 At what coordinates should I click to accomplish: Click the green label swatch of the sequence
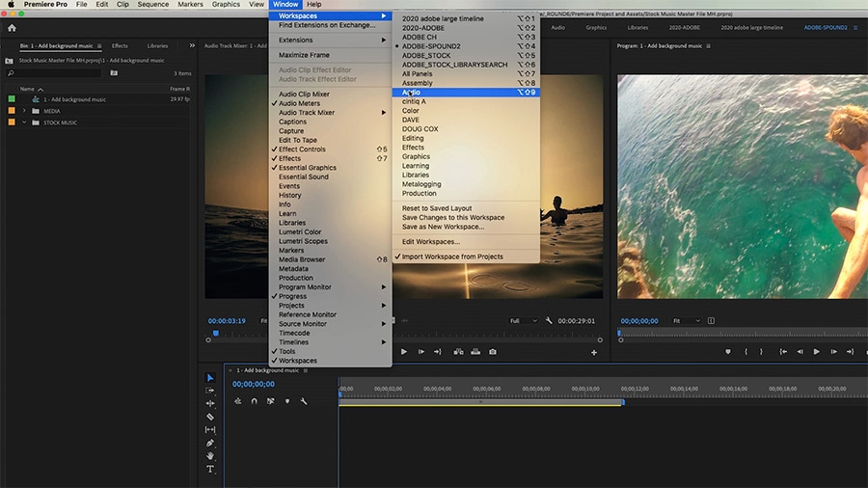[x=12, y=99]
